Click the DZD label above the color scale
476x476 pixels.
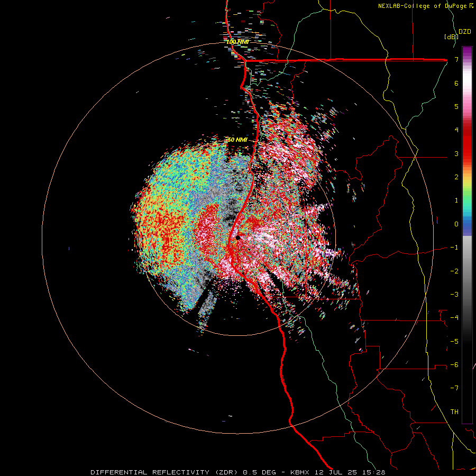pos(465,32)
